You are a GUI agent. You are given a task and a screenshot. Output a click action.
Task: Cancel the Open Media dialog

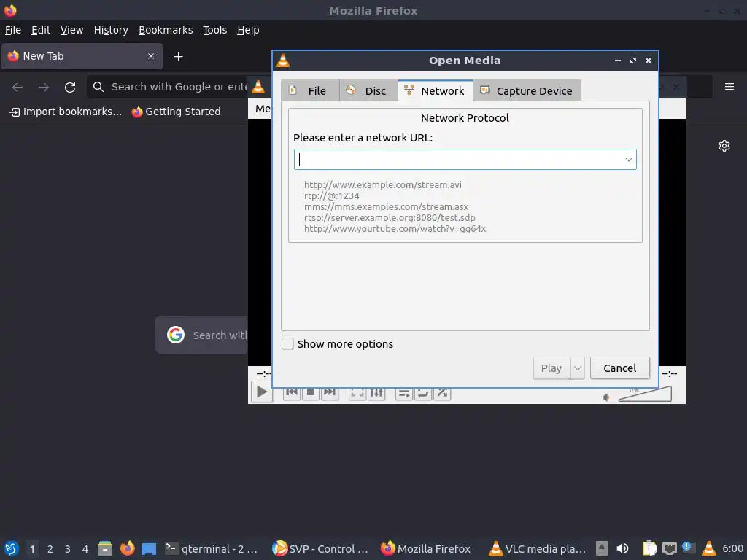[x=620, y=368]
